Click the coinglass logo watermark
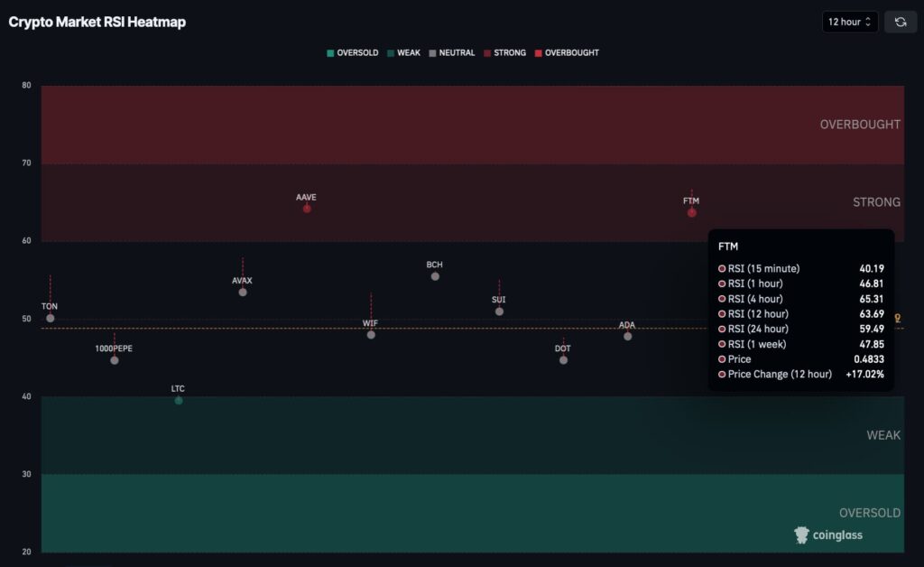 pos(828,535)
